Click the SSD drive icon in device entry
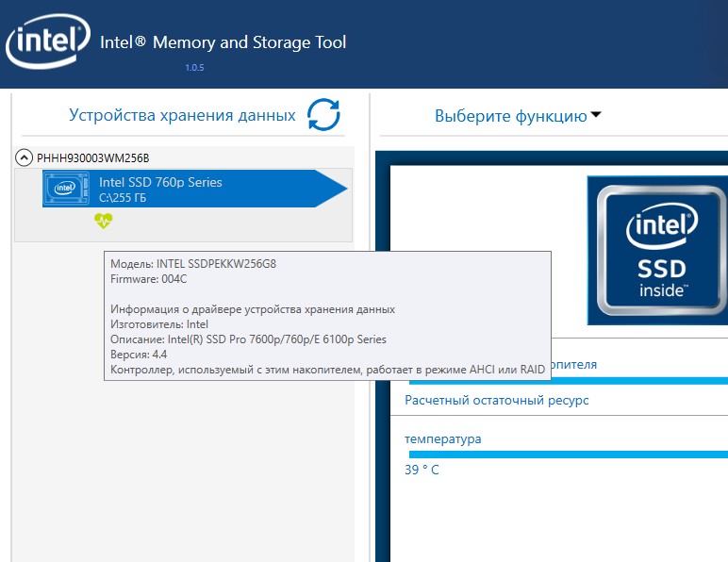 66,189
